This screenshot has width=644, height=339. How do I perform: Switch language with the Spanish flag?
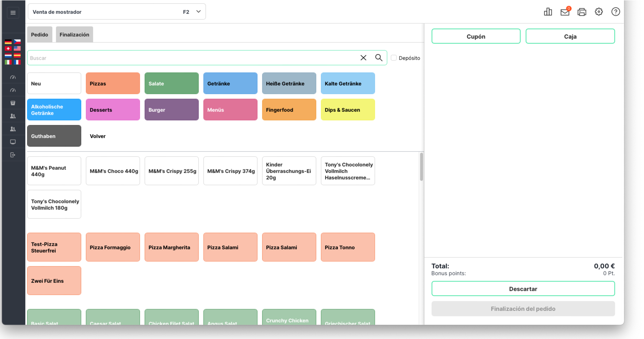click(17, 55)
